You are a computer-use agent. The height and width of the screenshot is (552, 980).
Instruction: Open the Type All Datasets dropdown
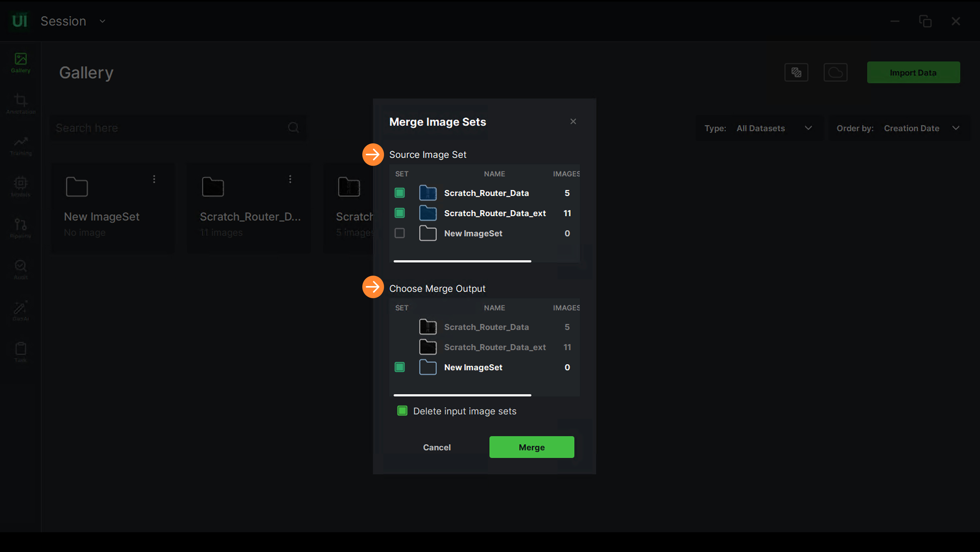(x=761, y=128)
